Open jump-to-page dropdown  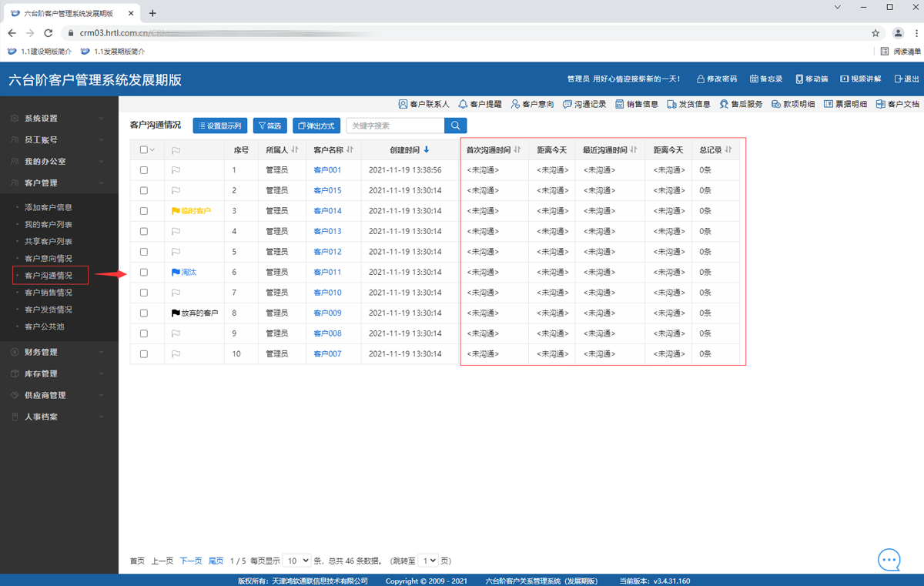coord(428,561)
